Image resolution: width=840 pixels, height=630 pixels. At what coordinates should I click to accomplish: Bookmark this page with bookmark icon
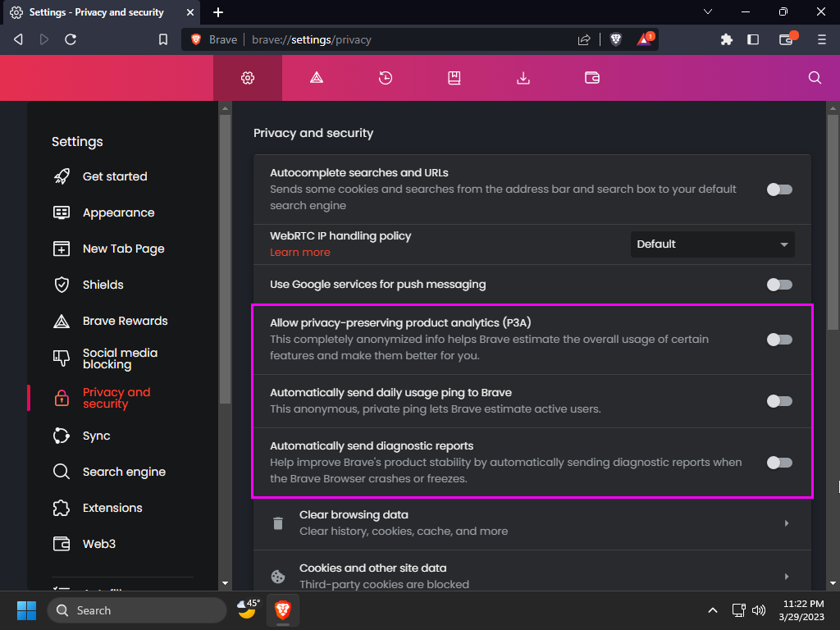163,39
